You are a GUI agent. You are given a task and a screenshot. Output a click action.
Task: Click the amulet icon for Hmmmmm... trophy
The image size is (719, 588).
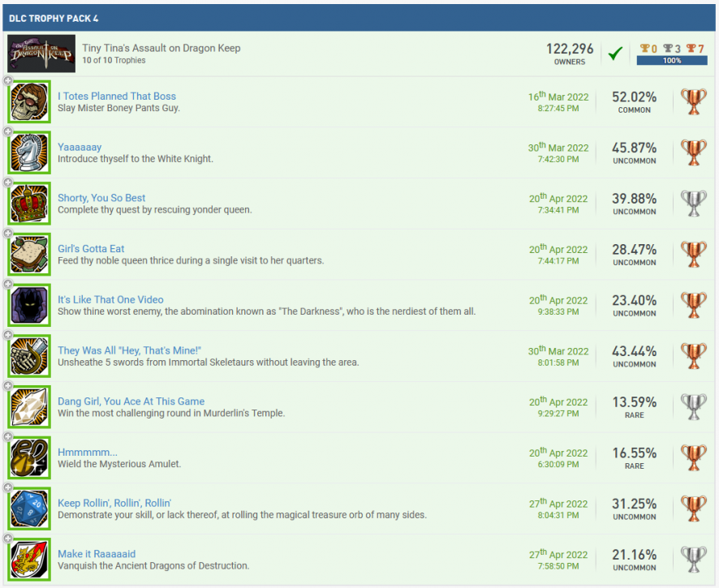[x=30, y=458]
